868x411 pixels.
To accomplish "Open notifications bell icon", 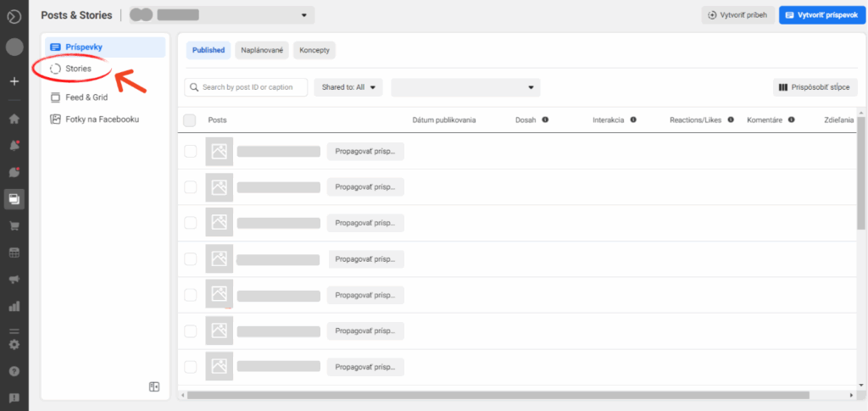I will (x=14, y=146).
